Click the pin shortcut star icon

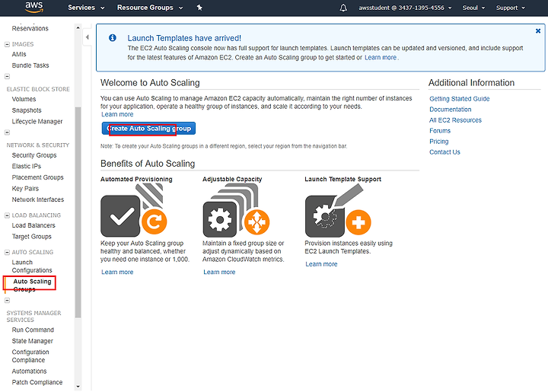coord(199,8)
